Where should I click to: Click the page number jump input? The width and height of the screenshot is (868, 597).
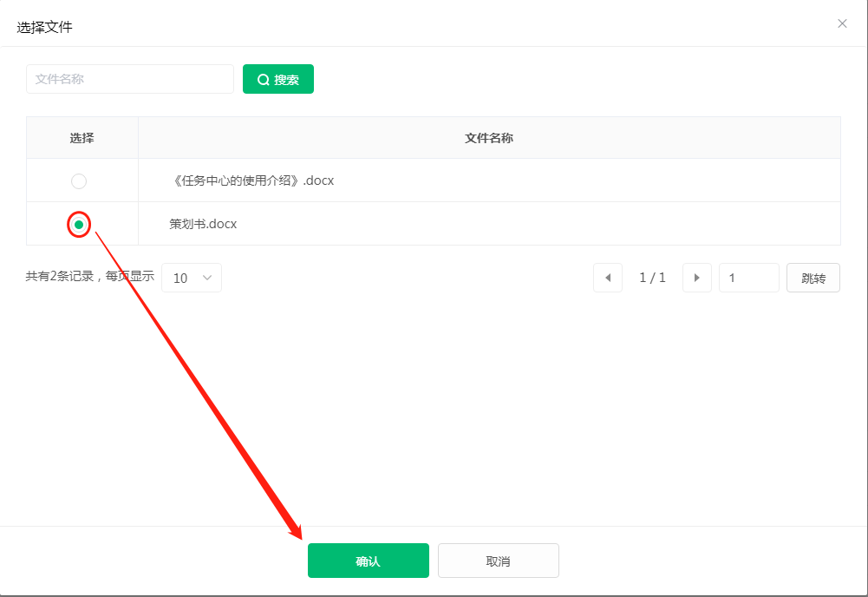749,278
